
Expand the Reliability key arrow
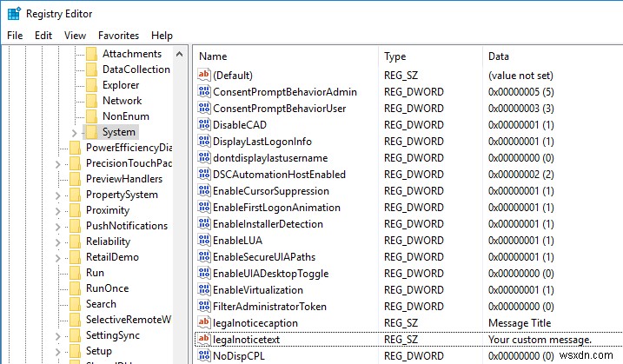click(x=57, y=242)
